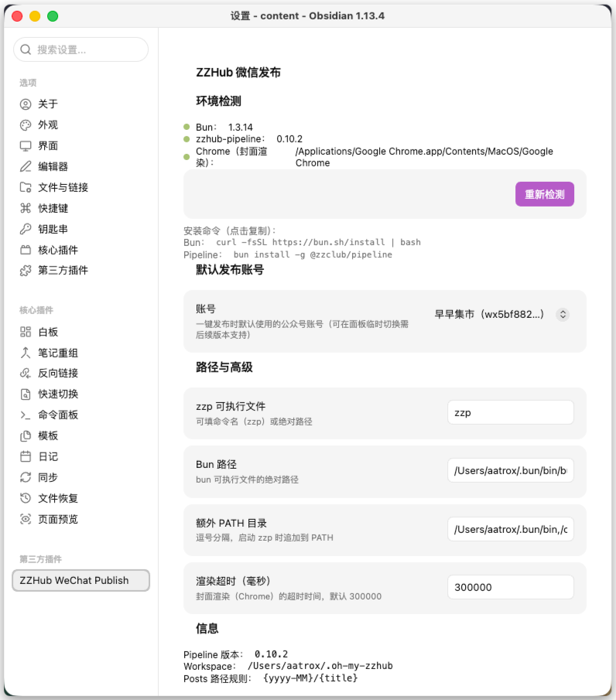
Task: Click the 重新检测 button
Action: (x=545, y=194)
